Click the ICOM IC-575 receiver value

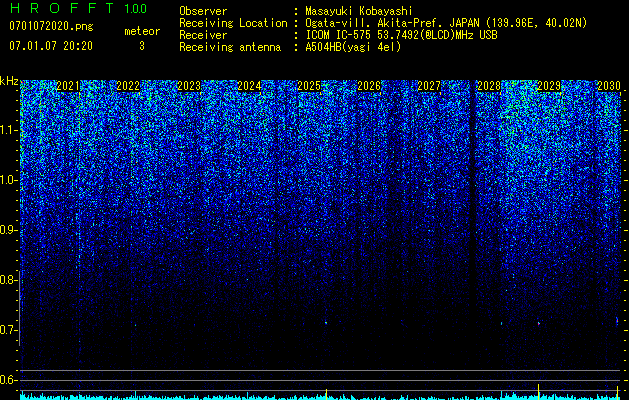[x=401, y=35]
